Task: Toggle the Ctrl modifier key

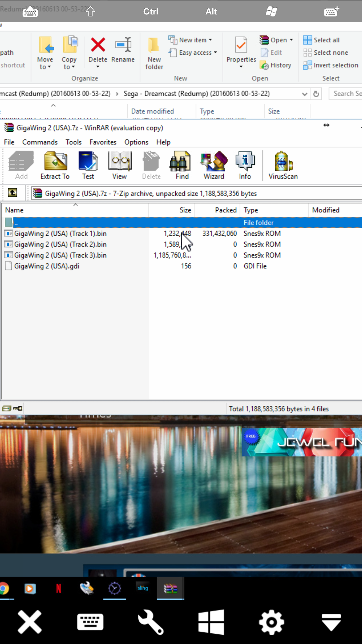Action: [151, 11]
